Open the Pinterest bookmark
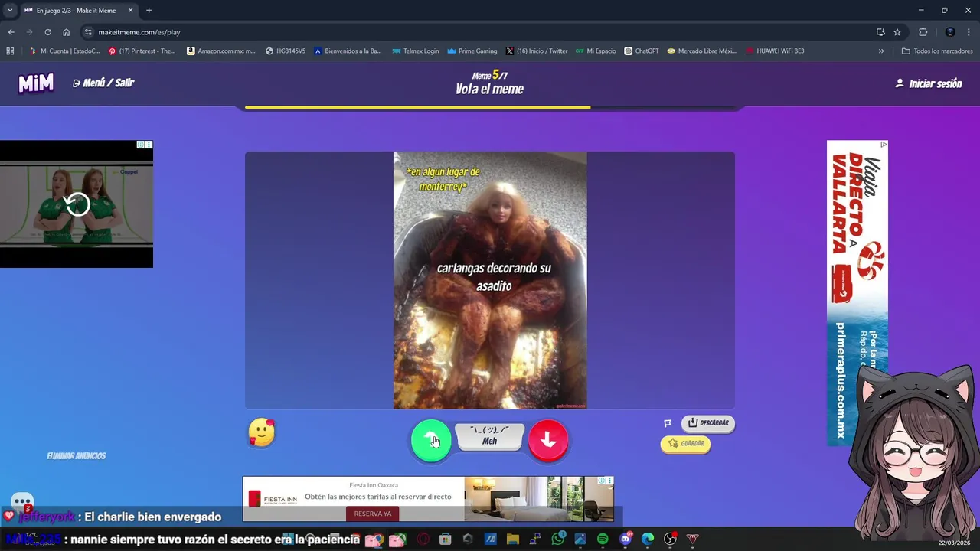Viewport: 980px width, 551px height. click(x=142, y=51)
